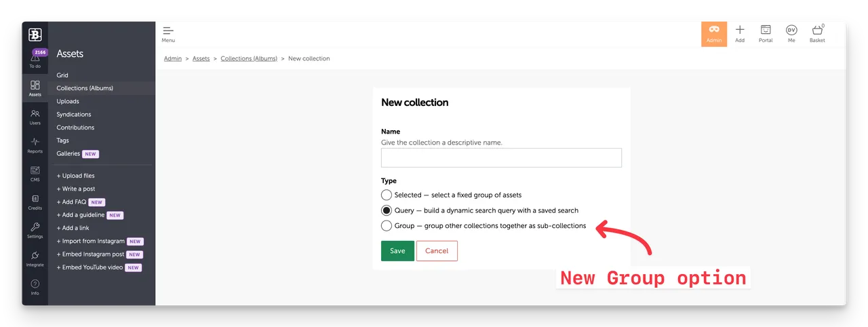868x327 pixels.
Task: Click the Assets sidebar heading
Action: tap(70, 54)
